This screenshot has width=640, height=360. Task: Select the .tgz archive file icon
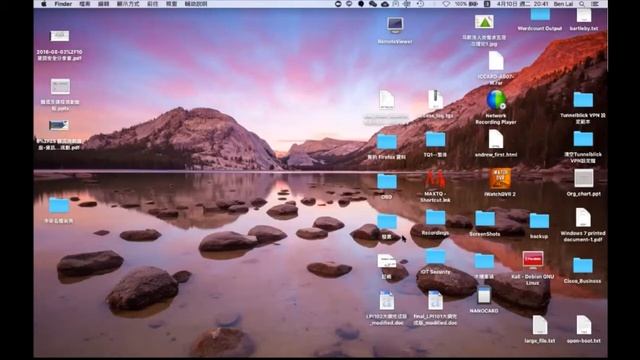point(436,100)
